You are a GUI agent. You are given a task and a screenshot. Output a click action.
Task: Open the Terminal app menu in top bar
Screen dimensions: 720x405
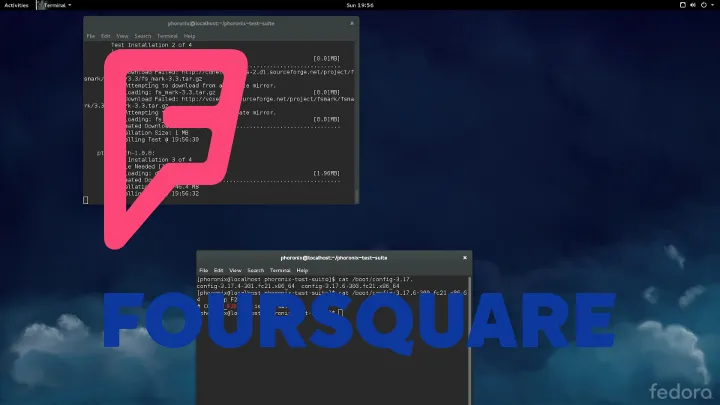(x=54, y=5)
